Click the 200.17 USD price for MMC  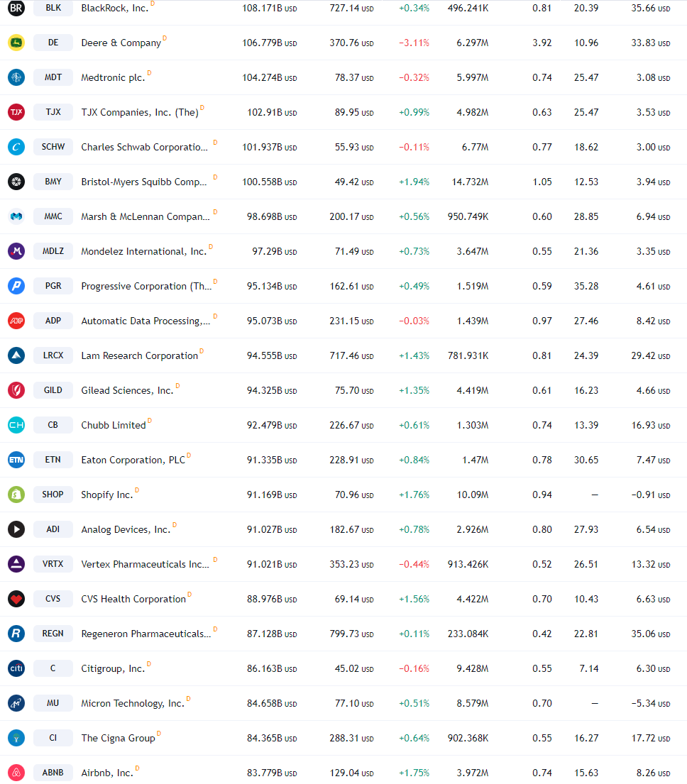click(351, 217)
